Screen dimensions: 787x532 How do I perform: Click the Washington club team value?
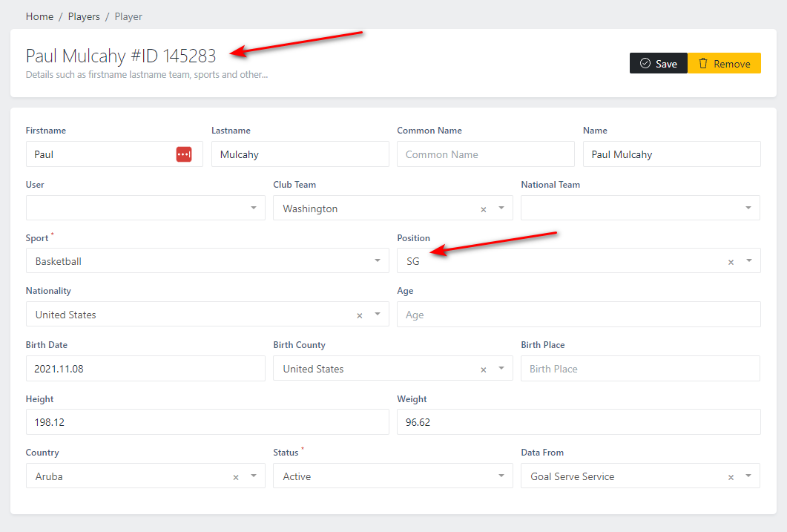click(310, 208)
